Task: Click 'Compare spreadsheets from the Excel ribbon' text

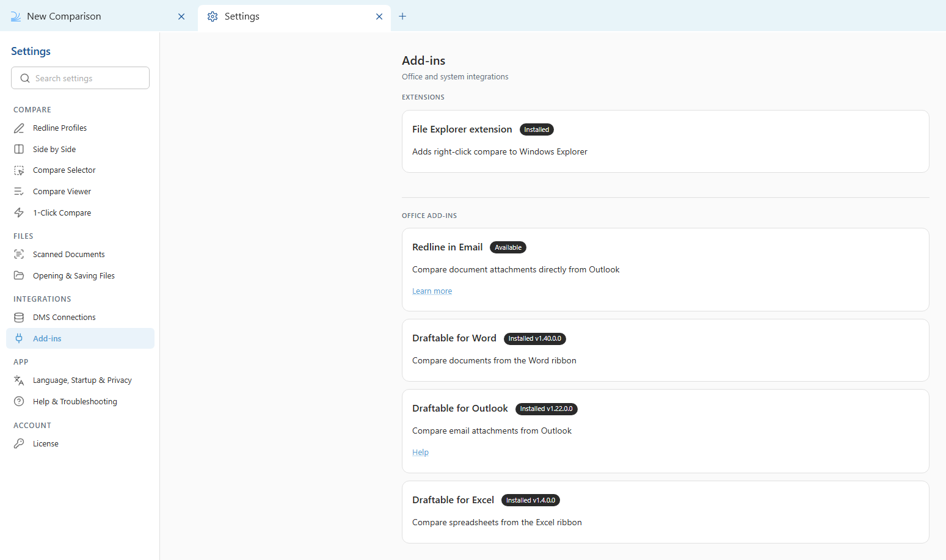Action: (x=497, y=523)
